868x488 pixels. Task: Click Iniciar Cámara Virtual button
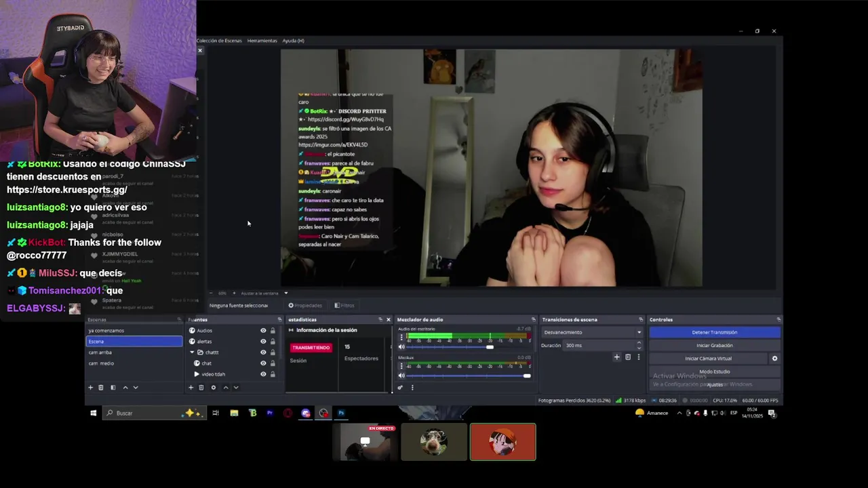pyautogui.click(x=708, y=359)
